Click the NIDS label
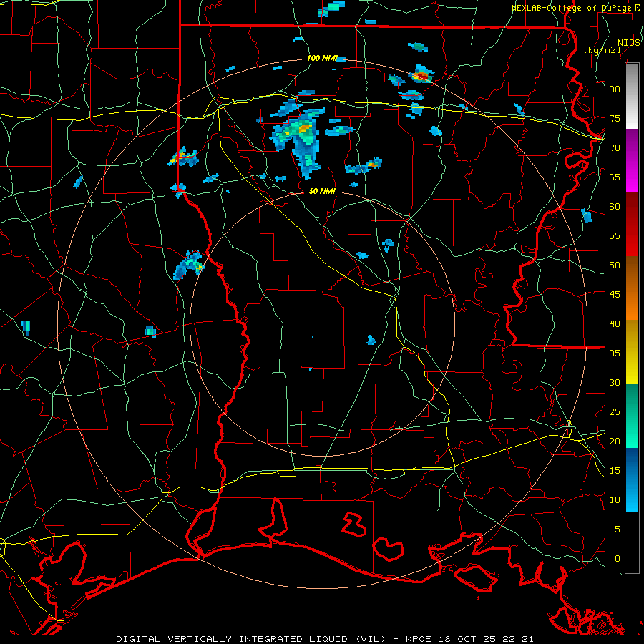 tap(628, 43)
